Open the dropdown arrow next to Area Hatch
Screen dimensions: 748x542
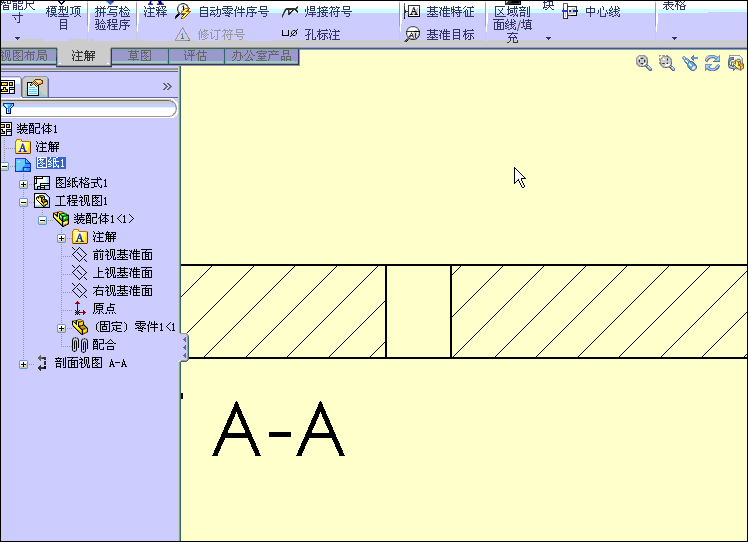(x=548, y=38)
